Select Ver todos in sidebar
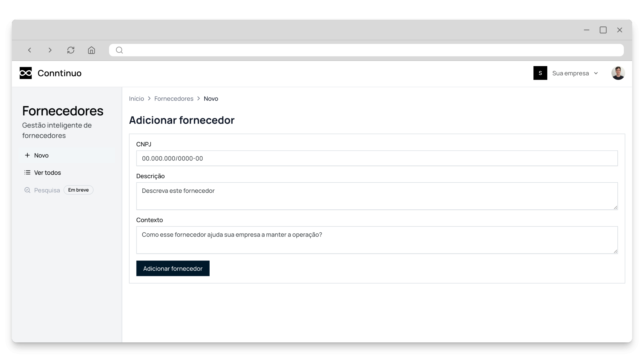 [x=47, y=172]
